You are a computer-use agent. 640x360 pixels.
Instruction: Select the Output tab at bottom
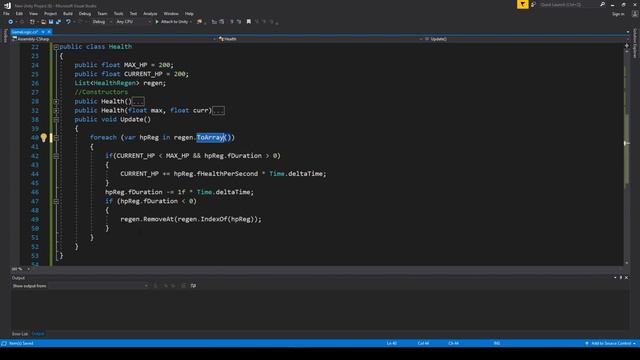click(38, 334)
